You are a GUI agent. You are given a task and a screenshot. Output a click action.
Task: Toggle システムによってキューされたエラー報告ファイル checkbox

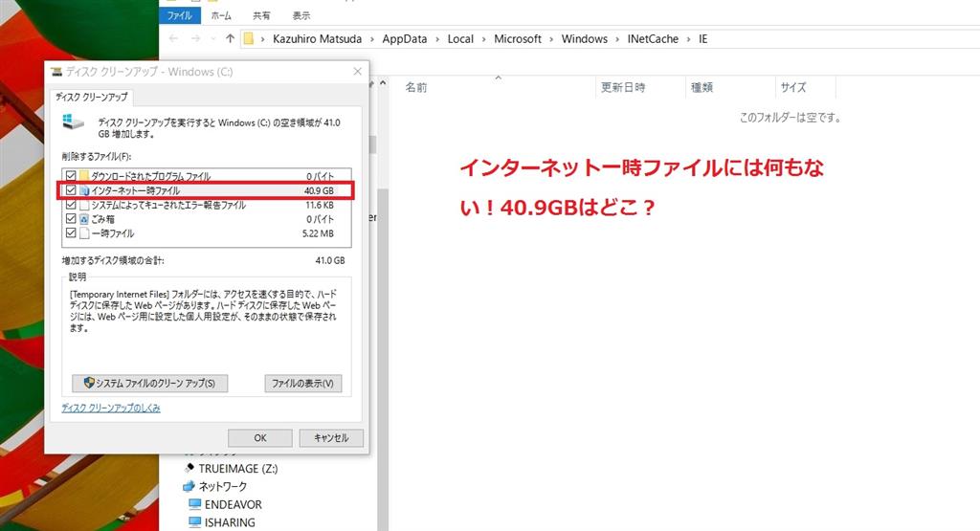pos(71,205)
